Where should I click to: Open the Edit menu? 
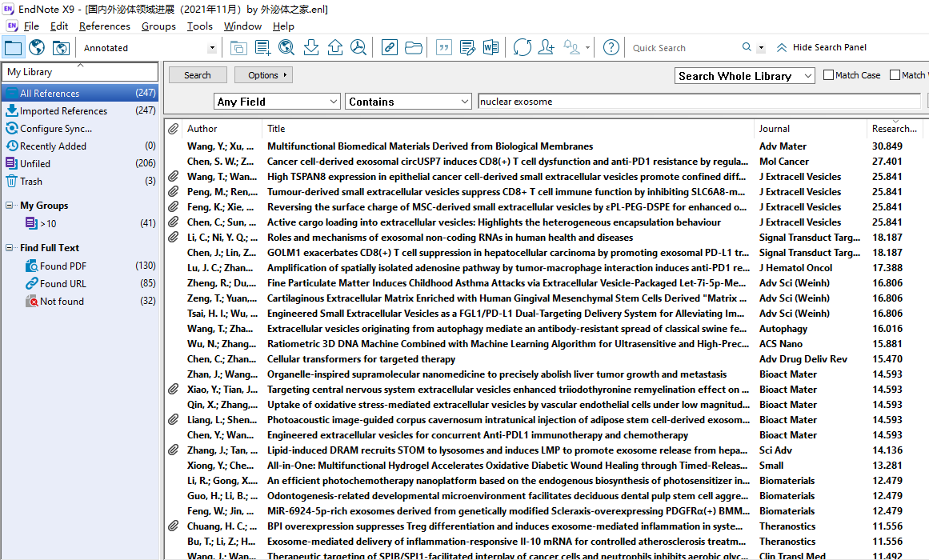[x=59, y=26]
